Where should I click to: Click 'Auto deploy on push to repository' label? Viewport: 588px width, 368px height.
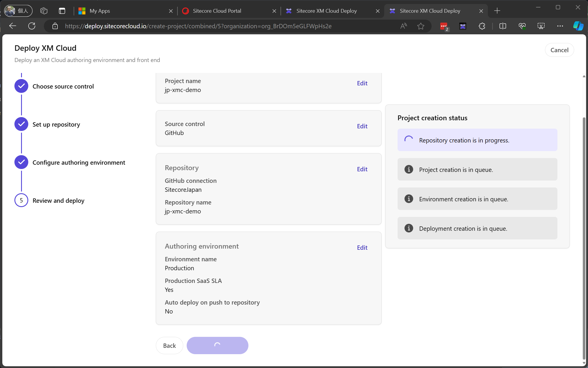pos(212,303)
